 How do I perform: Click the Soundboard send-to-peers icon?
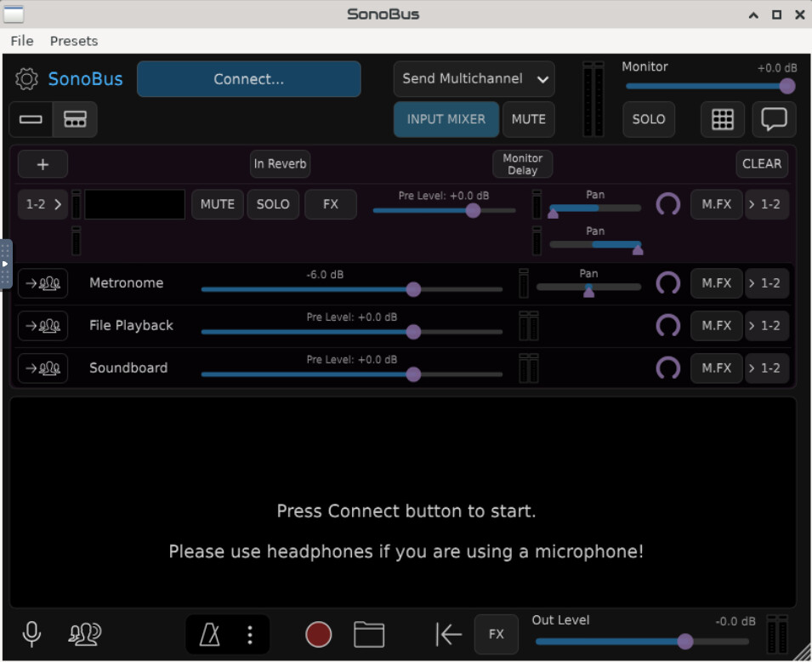pos(43,368)
